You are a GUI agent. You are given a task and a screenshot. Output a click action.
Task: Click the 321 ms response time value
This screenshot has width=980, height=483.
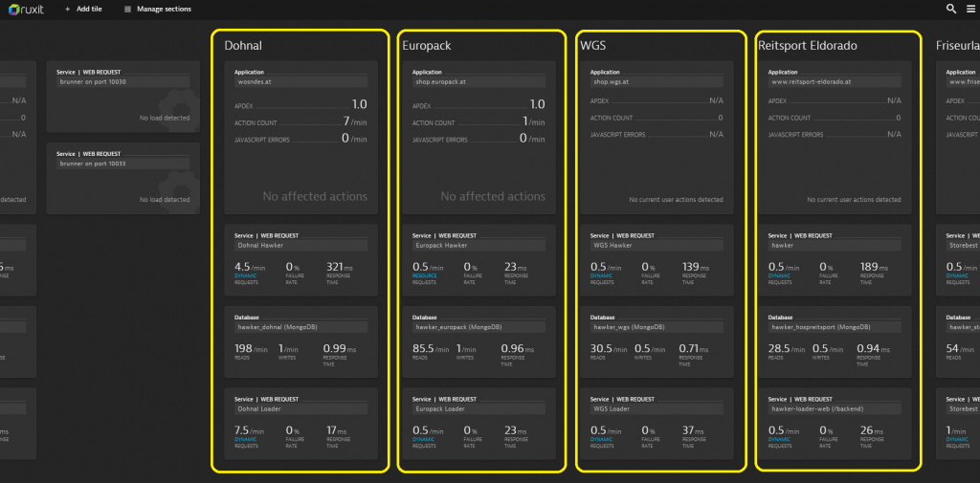coord(339,267)
